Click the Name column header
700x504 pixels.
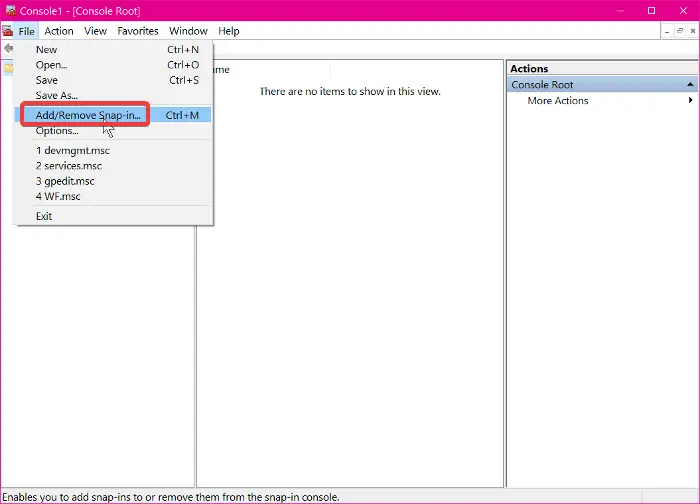271,70
